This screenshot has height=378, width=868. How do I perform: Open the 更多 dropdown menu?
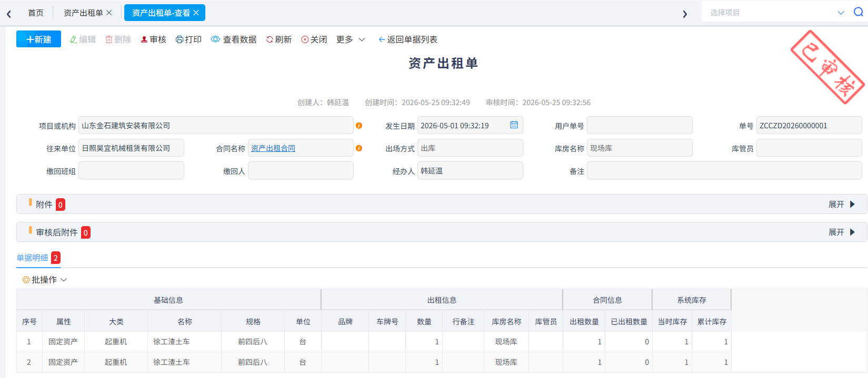pyautogui.click(x=351, y=39)
